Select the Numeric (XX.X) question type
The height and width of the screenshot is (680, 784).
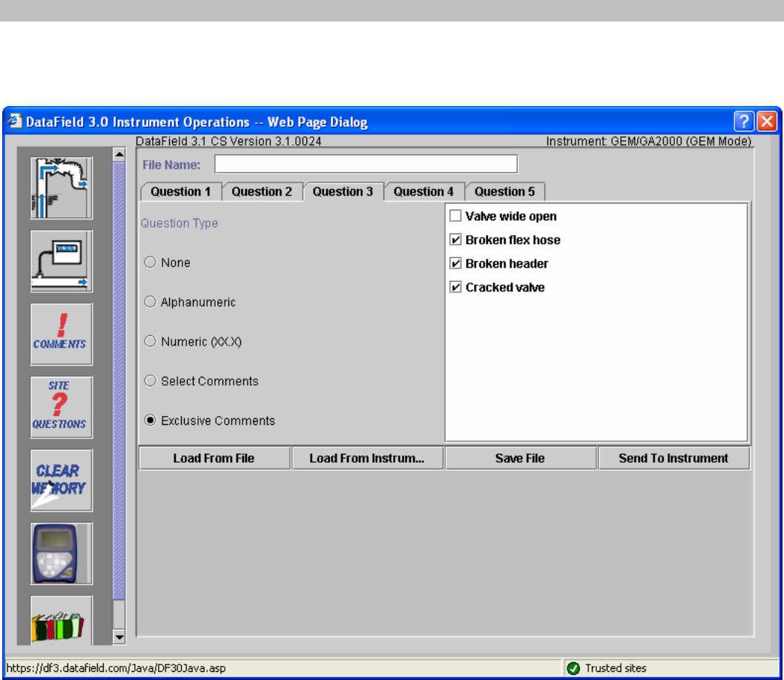click(150, 341)
